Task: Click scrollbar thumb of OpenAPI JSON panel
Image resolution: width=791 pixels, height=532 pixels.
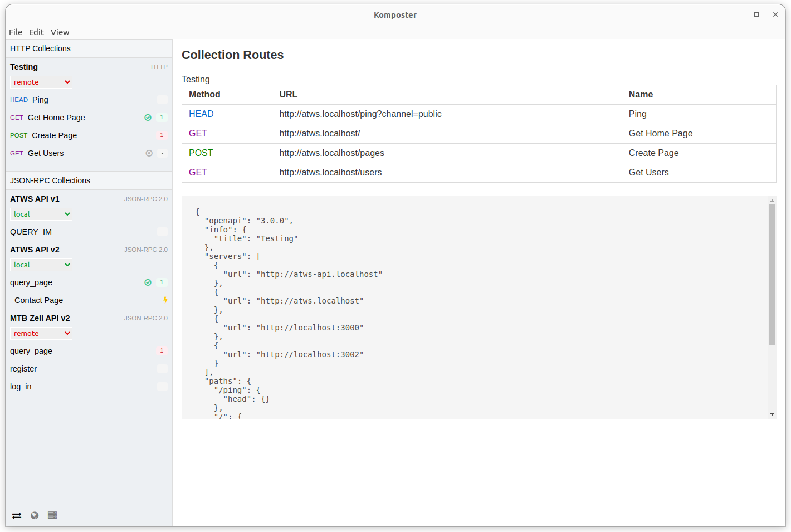Action: pyautogui.click(x=772, y=275)
